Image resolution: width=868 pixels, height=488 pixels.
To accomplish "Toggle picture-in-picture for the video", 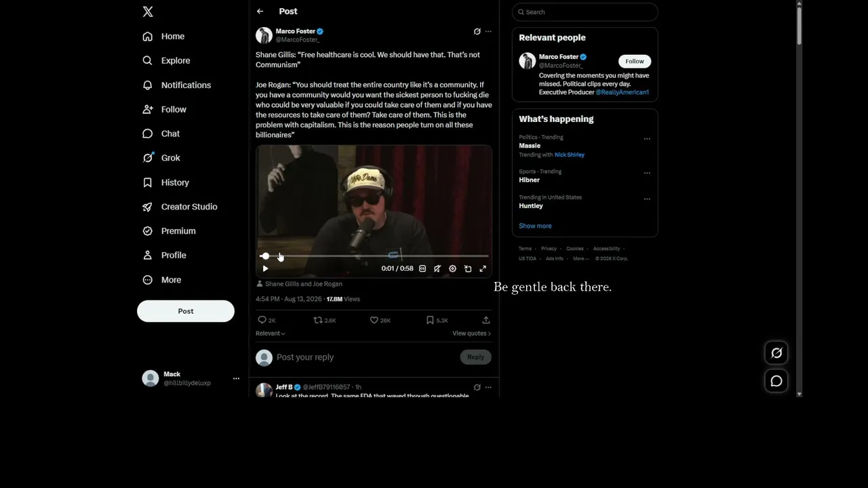I will [x=468, y=269].
